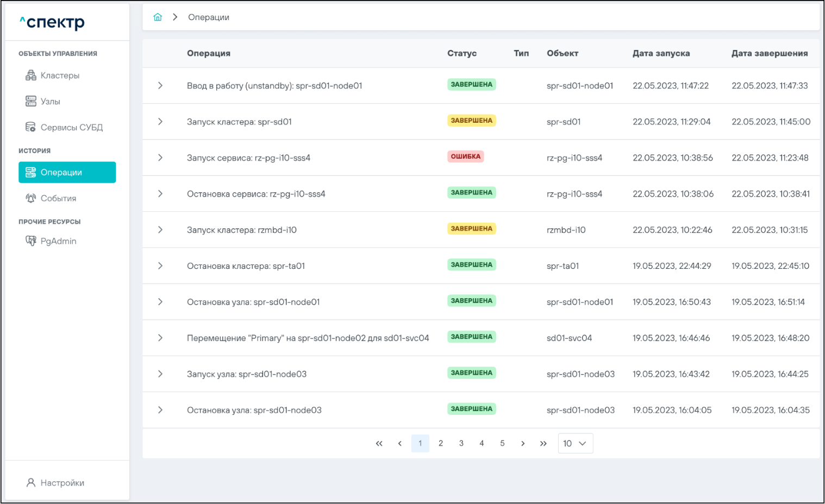Click the Спектр logo

(x=53, y=22)
